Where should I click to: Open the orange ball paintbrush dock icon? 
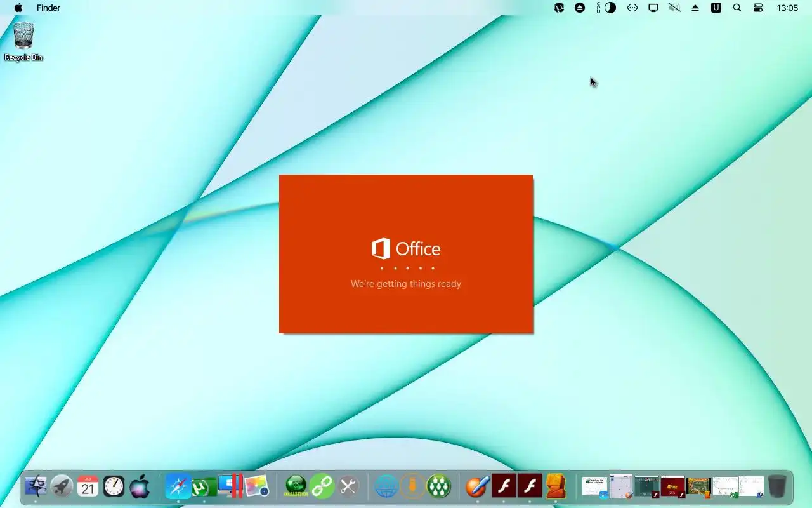[478, 486]
